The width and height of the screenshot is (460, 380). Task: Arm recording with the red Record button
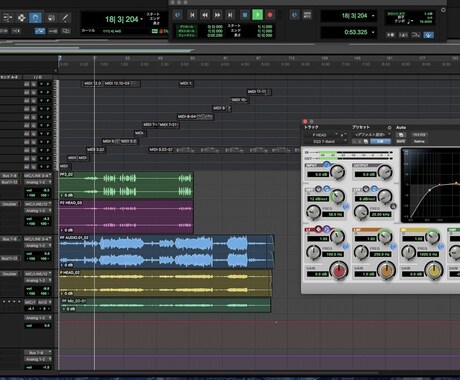[270, 15]
